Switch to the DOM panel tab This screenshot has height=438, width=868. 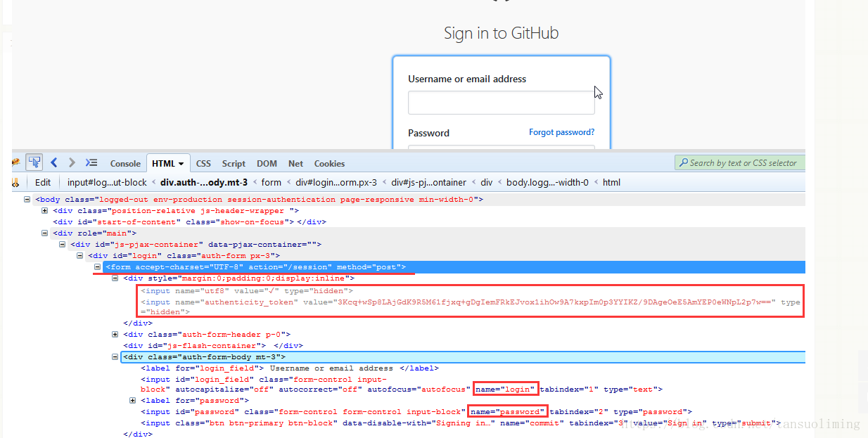[267, 163]
